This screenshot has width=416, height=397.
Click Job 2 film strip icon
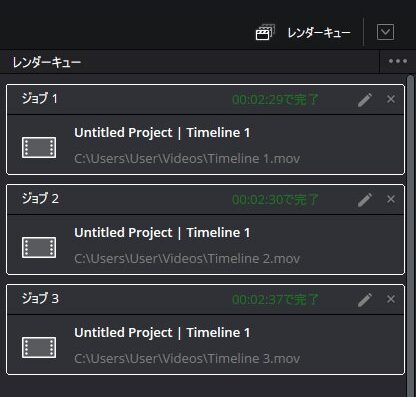point(39,247)
